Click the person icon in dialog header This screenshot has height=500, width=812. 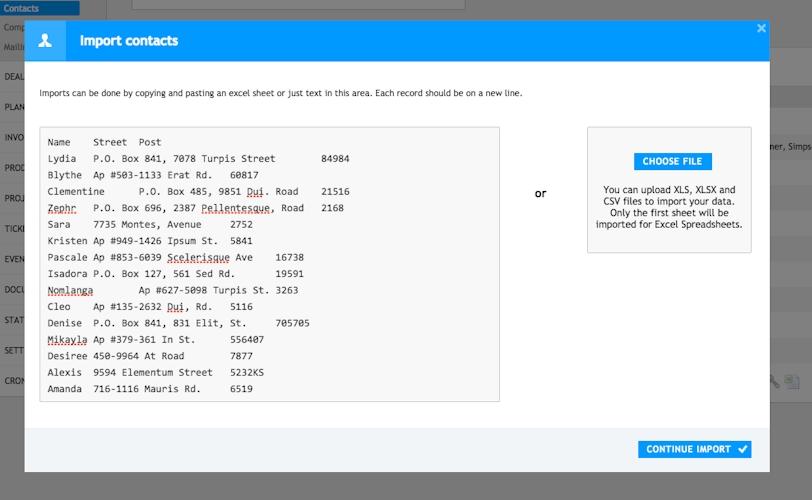[45, 41]
